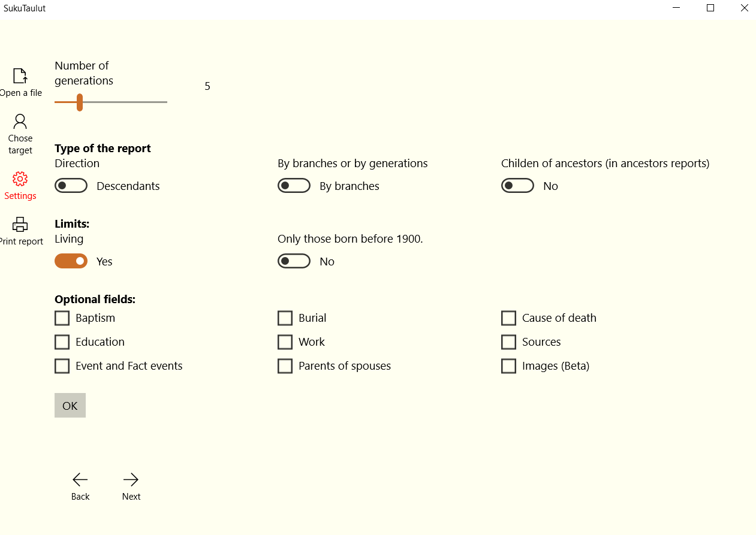This screenshot has height=535, width=756.
Task: Enable Only those born before 1900
Action: coord(294,261)
